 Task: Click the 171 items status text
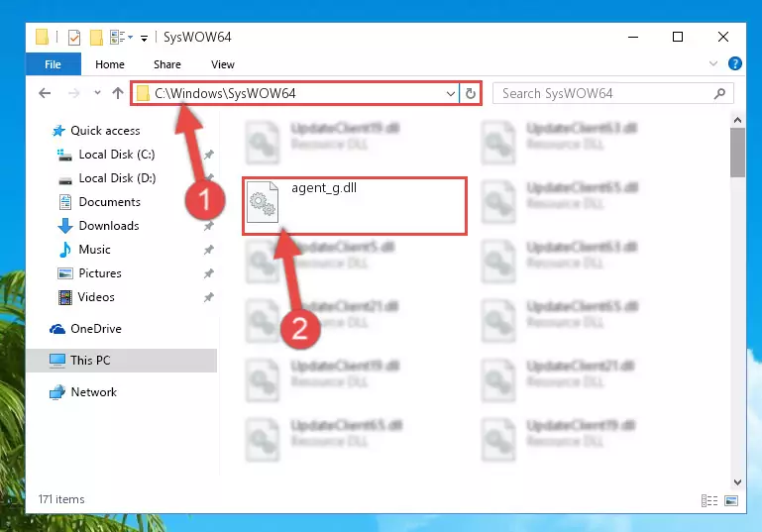tap(61, 499)
